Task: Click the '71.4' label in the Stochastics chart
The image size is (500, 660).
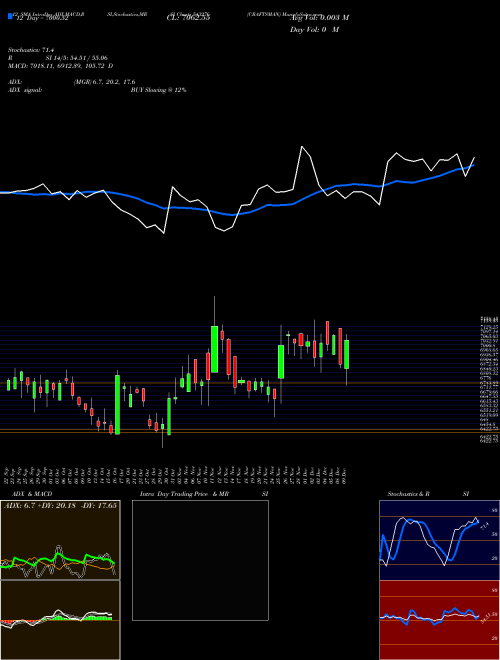Action: point(484,525)
